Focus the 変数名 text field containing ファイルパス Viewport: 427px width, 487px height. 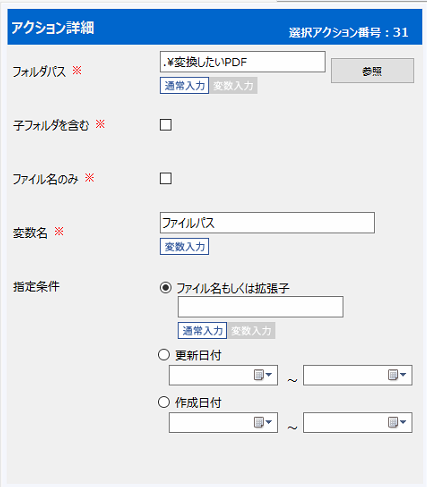pyautogui.click(x=267, y=223)
